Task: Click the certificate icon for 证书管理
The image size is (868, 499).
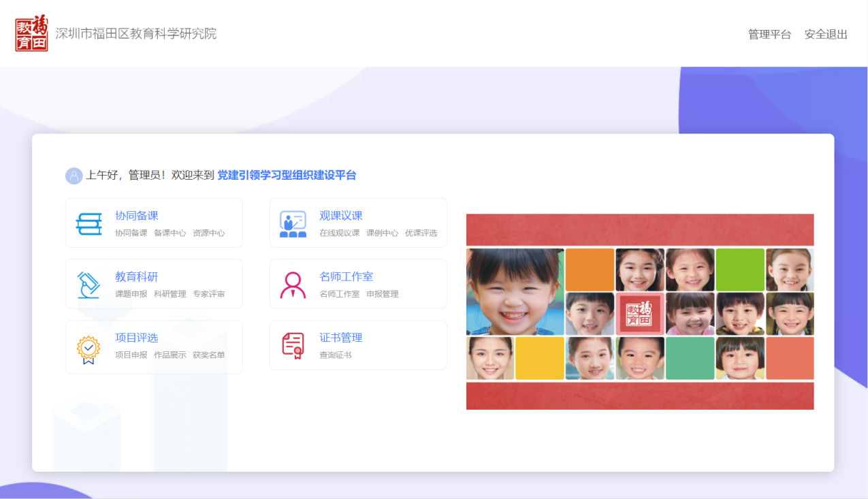Action: point(293,346)
